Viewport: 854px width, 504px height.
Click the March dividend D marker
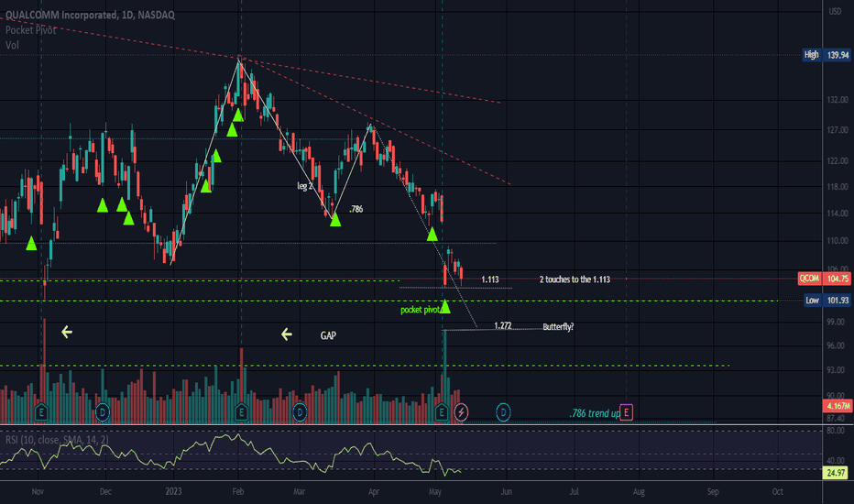pyautogui.click(x=299, y=412)
